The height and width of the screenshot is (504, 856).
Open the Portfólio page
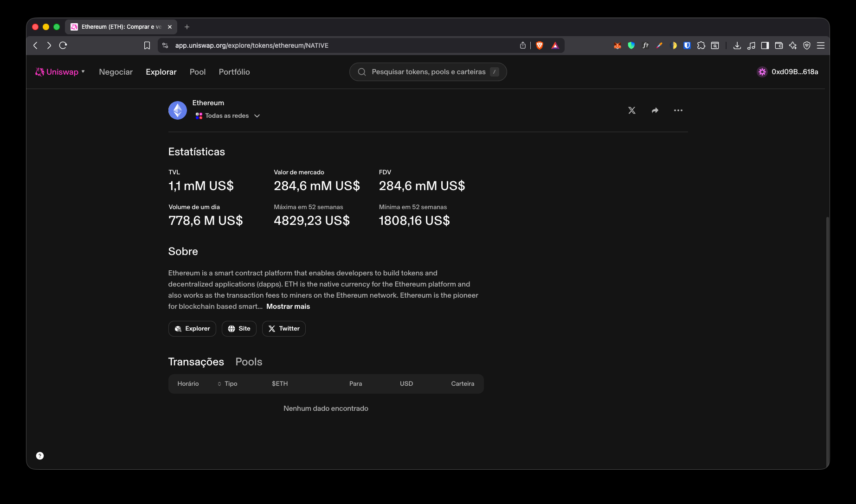234,72
